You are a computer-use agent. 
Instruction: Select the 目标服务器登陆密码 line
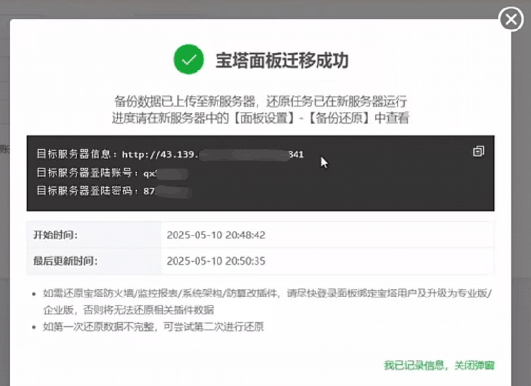click(114, 191)
